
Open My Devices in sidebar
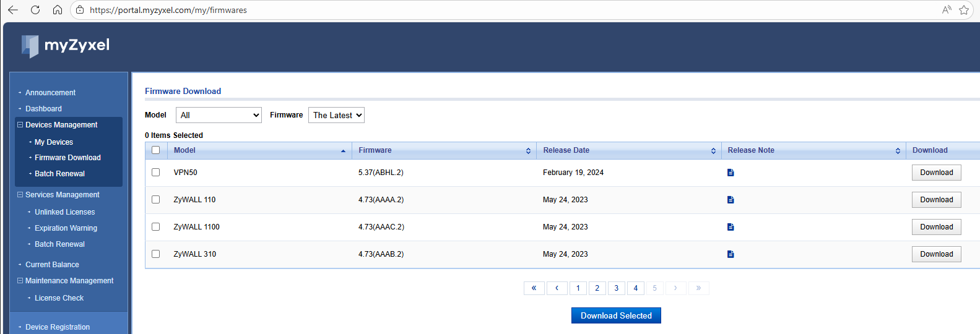[54, 142]
